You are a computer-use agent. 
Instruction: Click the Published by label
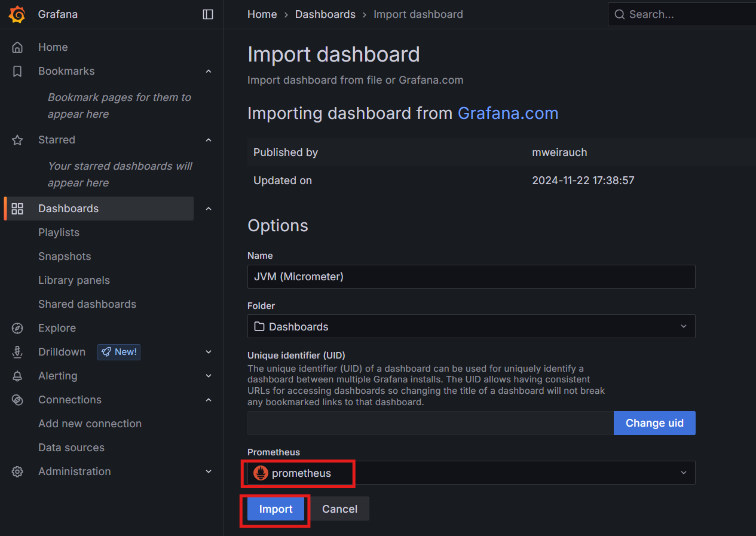coord(286,152)
